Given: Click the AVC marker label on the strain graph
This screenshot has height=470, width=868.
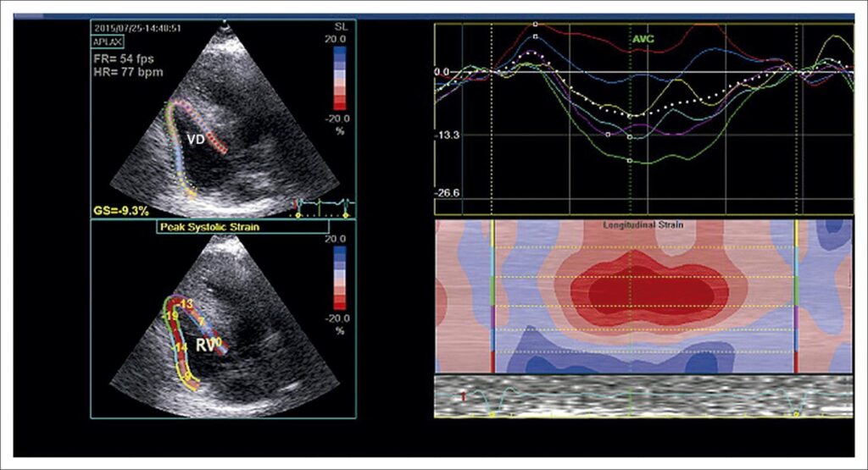Looking at the screenshot, I should (643, 39).
